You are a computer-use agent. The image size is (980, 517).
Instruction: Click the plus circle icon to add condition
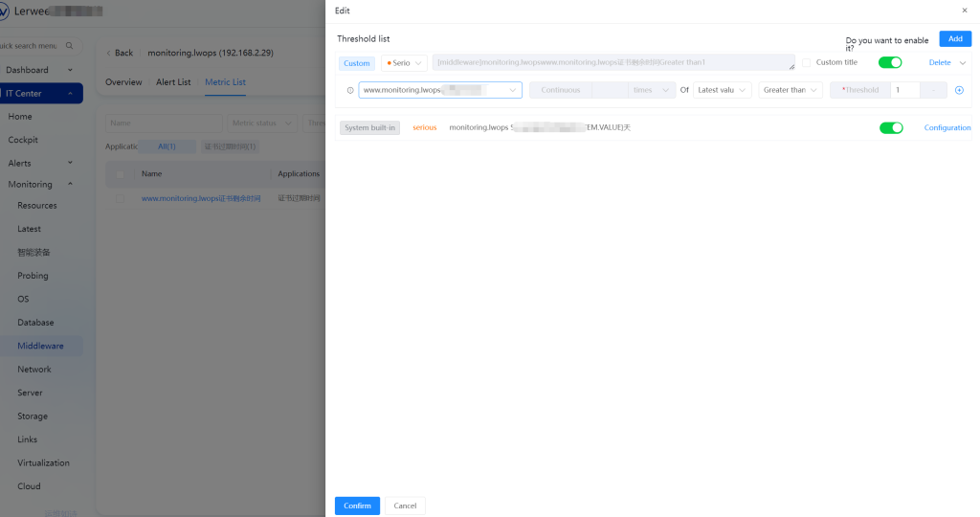pyautogui.click(x=959, y=90)
